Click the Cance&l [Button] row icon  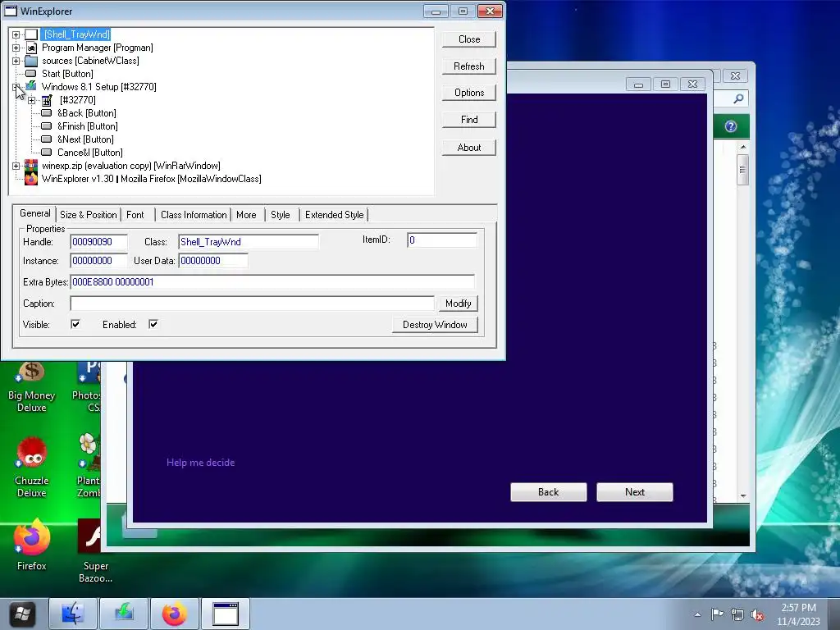(x=47, y=152)
